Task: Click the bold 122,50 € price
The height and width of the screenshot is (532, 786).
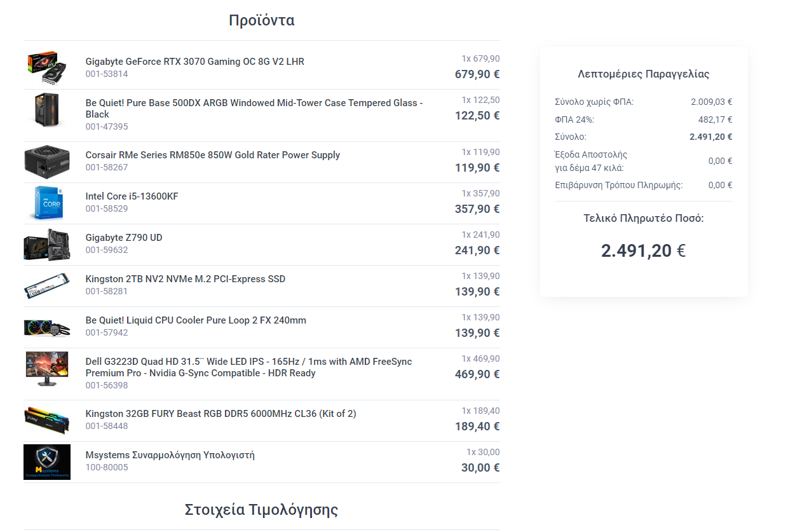Action: pyautogui.click(x=477, y=116)
